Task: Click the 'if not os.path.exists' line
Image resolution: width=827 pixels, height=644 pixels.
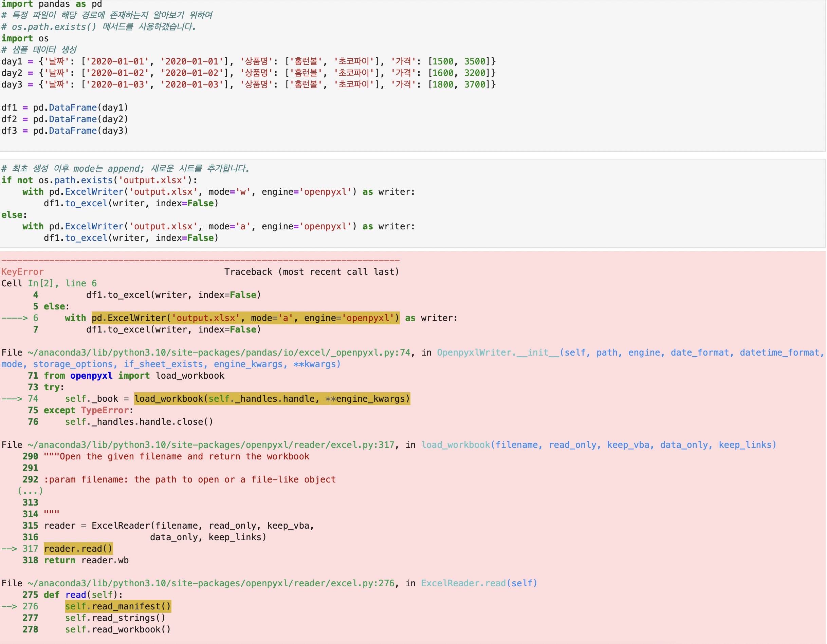Action: point(99,180)
